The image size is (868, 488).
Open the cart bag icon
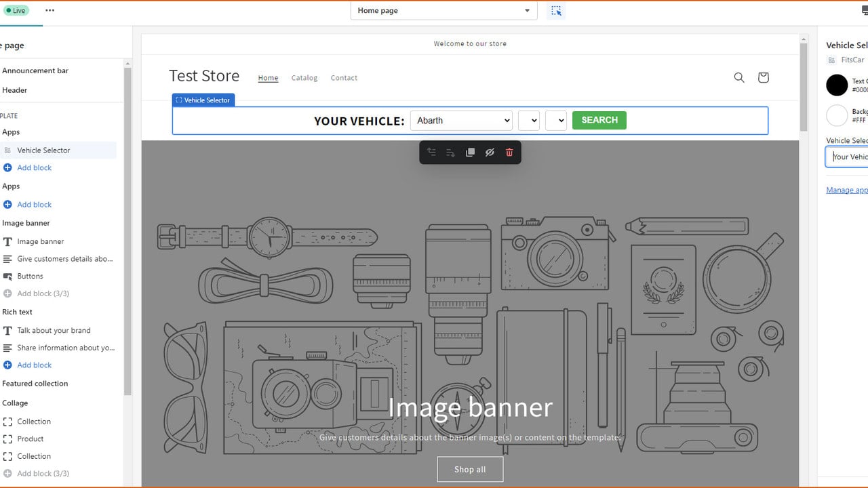tap(763, 77)
